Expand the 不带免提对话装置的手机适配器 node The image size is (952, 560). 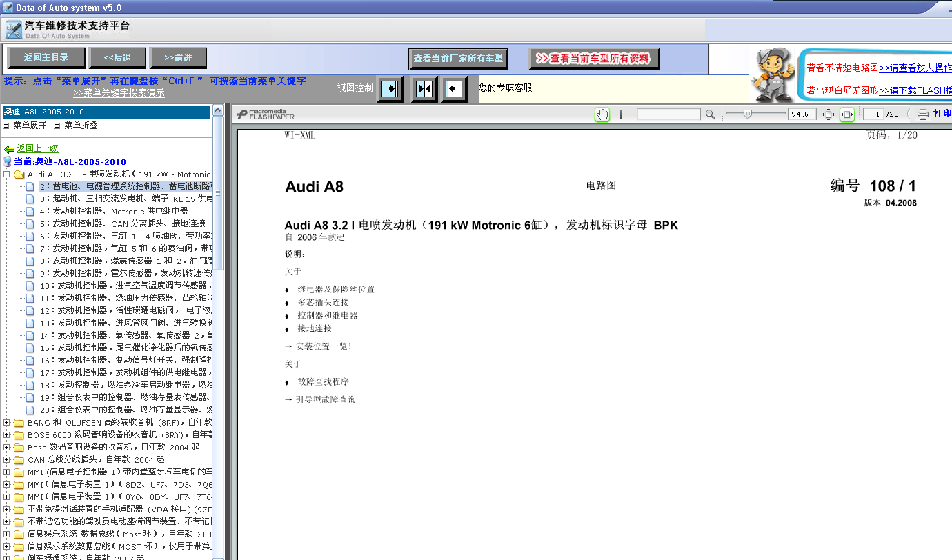coord(7,509)
